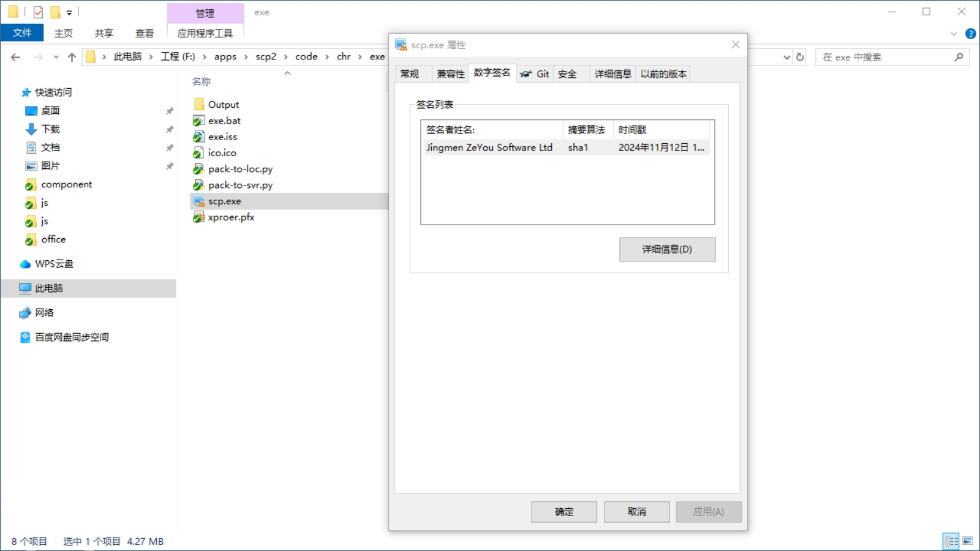Click the 取消 button
Screen dimensions: 980x551
(636, 512)
